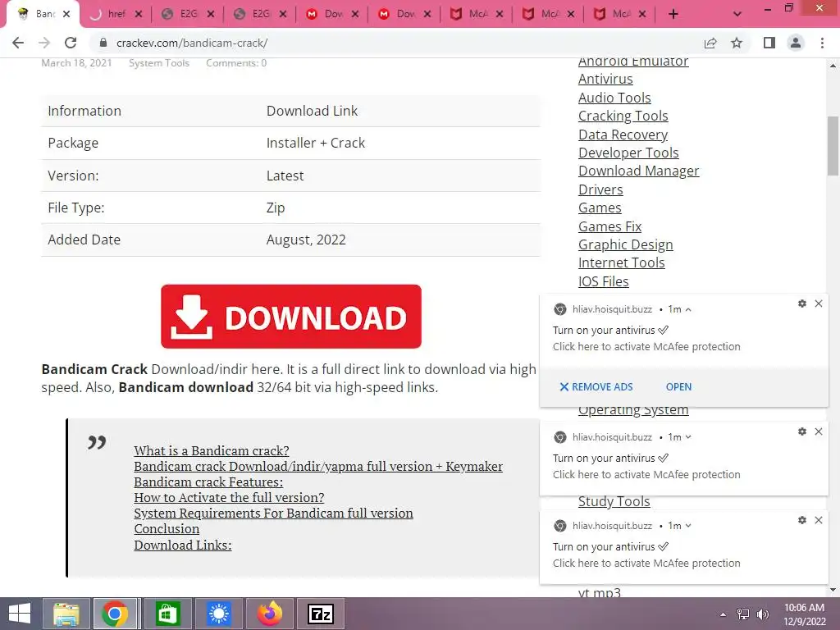Open a new browser tab
840x630 pixels.
click(x=673, y=15)
